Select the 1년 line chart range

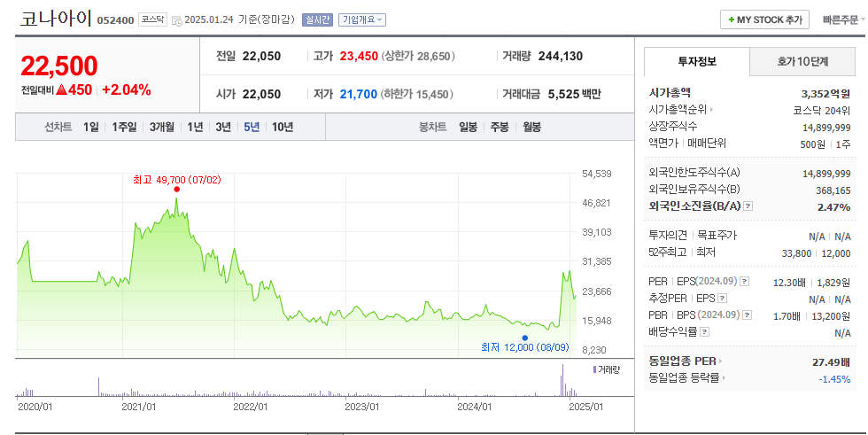[195, 128]
